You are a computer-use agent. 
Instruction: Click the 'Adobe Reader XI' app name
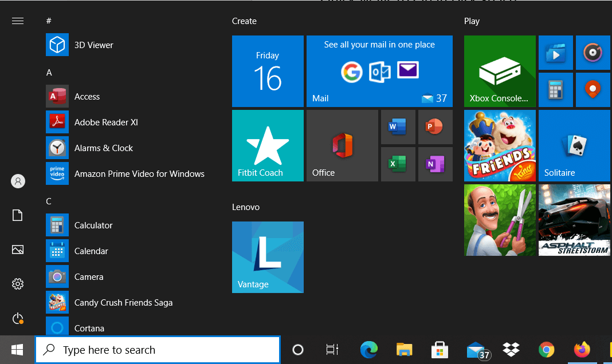point(106,122)
